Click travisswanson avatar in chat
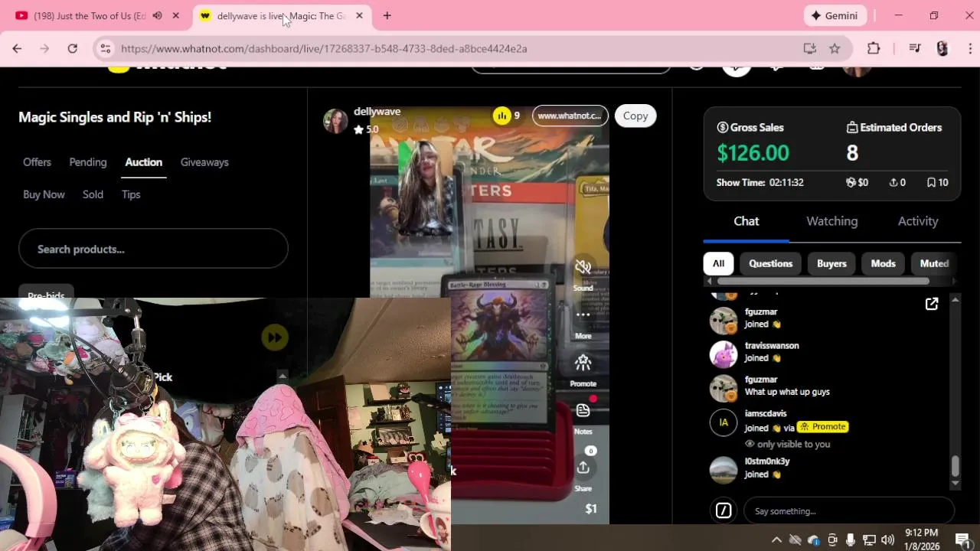 click(724, 354)
